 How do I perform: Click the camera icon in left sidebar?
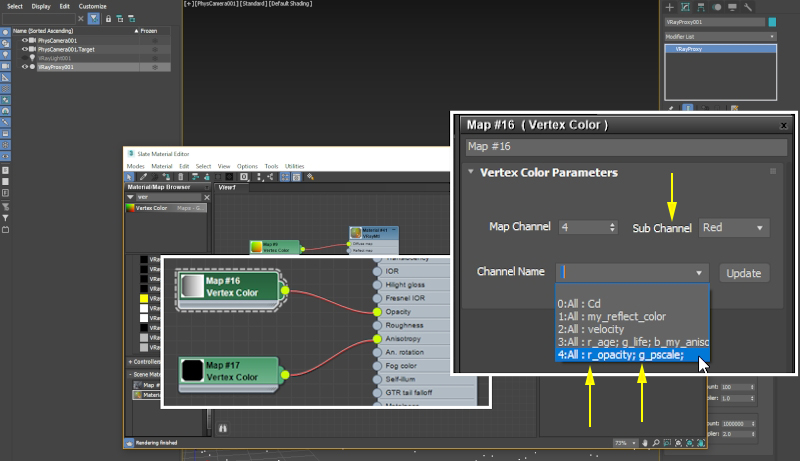pos(5,65)
